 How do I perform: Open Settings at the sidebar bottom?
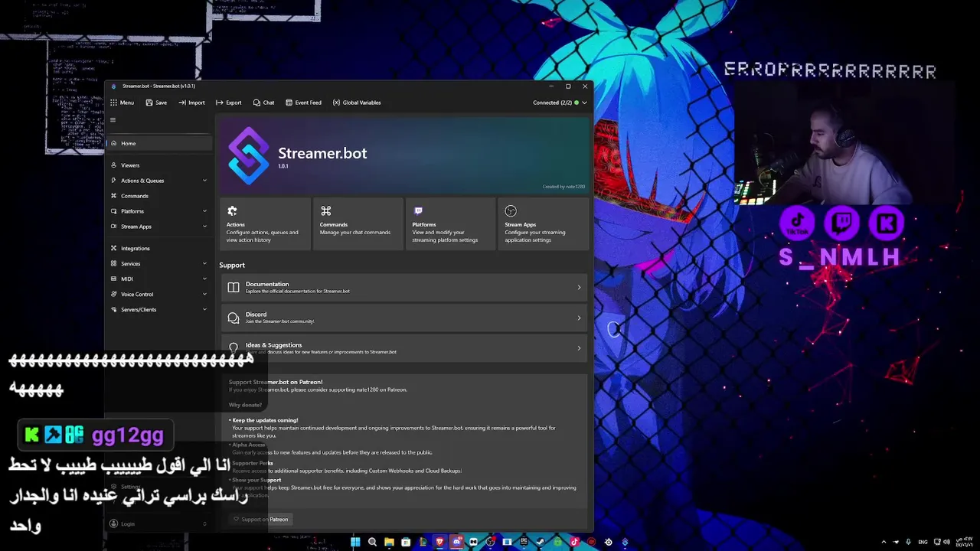[x=158, y=487]
